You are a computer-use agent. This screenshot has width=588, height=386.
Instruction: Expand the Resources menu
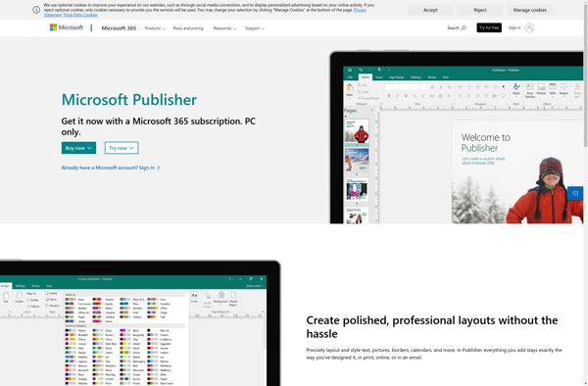click(x=224, y=28)
